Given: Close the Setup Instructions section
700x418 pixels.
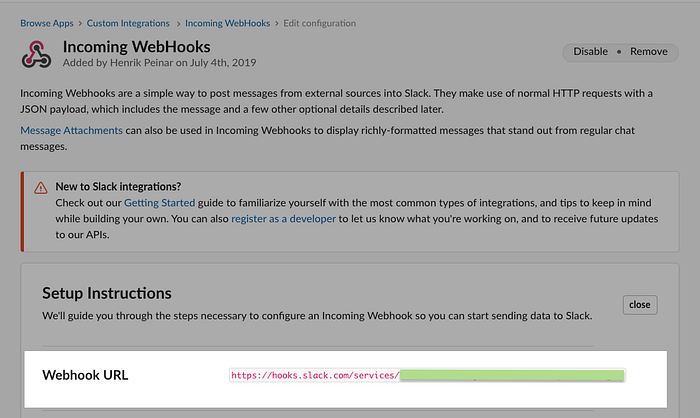Looking at the screenshot, I should click(640, 305).
